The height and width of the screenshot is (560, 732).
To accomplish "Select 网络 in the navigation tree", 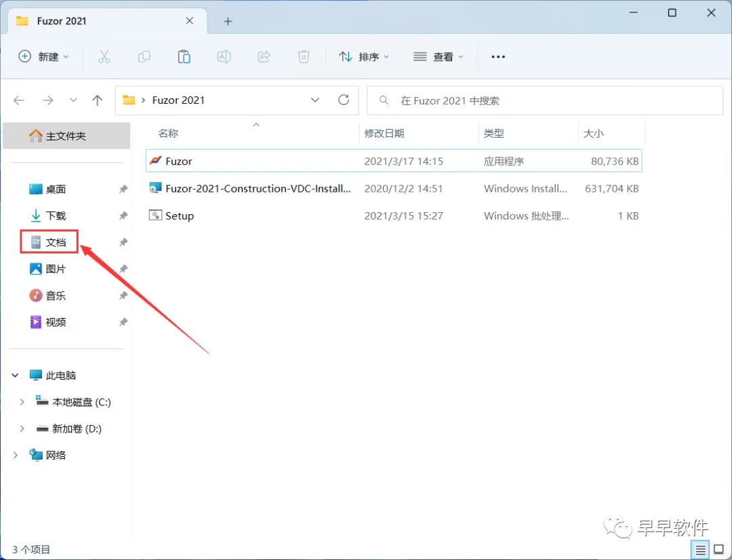I will 56,456.
